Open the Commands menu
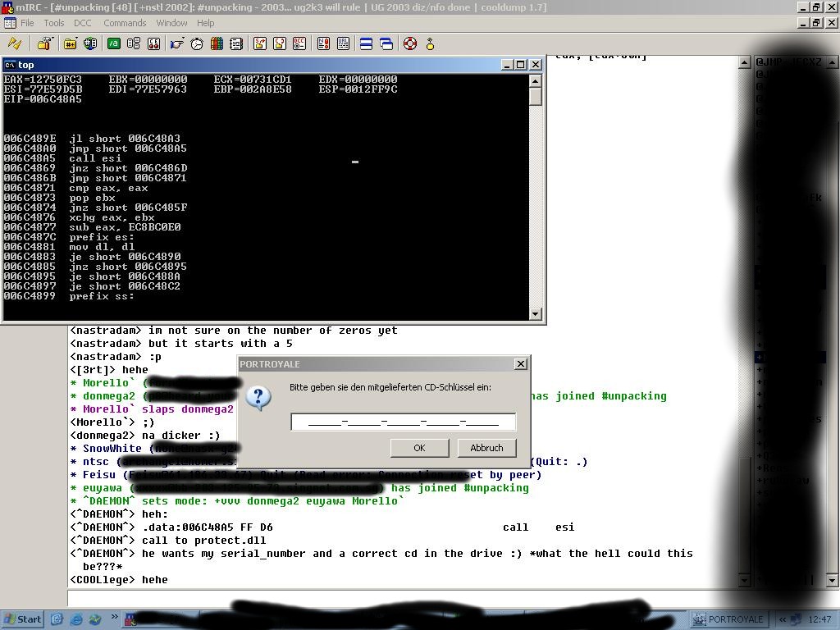This screenshot has width=840, height=630. (x=125, y=23)
